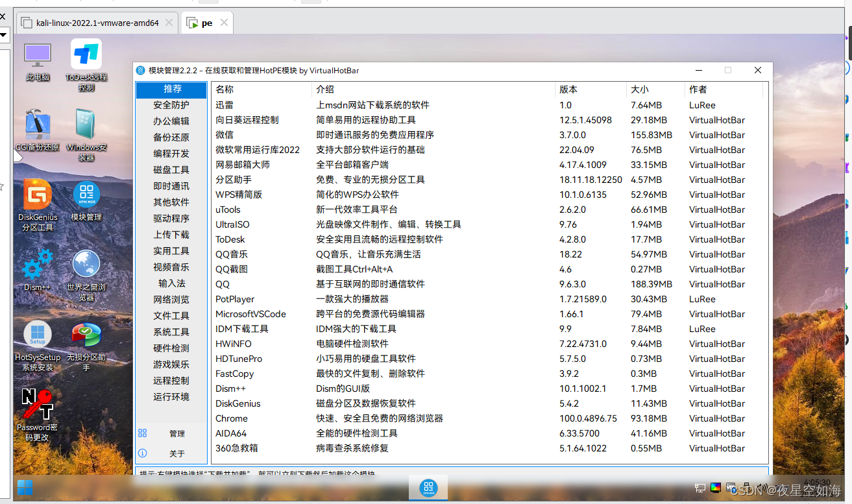Image resolution: width=852 pixels, height=504 pixels.
Task: Select the uTools module row
Action: tap(488, 210)
